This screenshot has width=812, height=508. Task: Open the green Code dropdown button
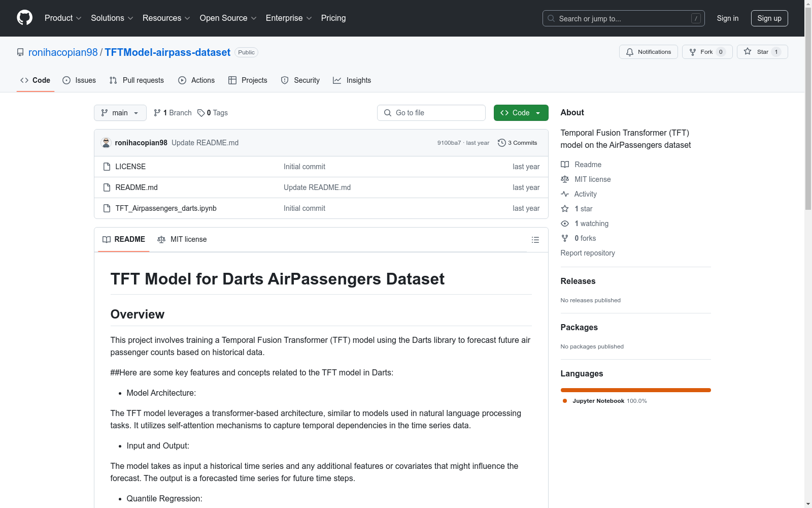tap(521, 113)
